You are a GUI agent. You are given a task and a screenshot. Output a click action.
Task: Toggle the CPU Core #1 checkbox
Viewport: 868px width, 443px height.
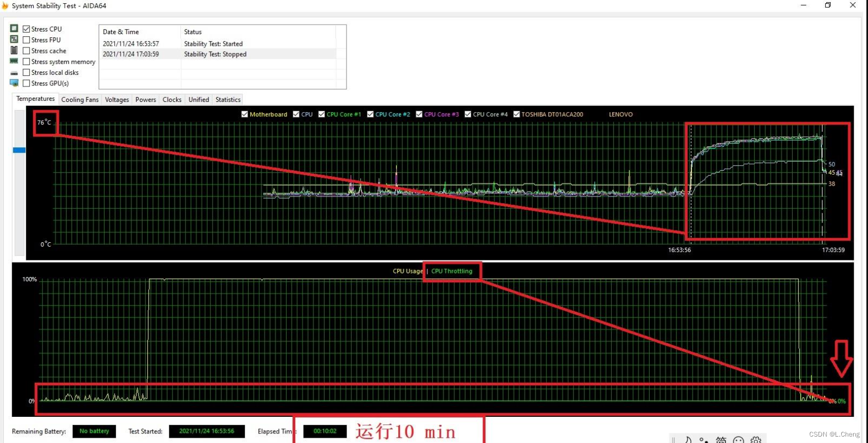click(321, 114)
